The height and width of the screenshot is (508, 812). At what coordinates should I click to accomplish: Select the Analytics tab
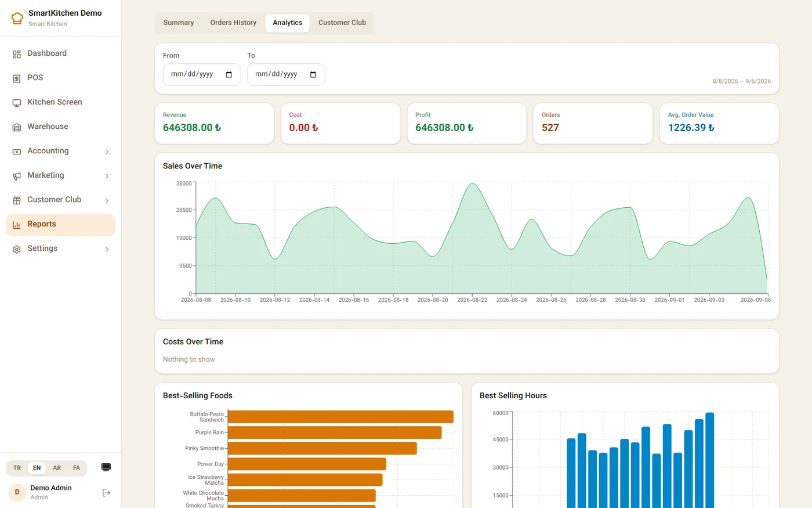(x=288, y=23)
